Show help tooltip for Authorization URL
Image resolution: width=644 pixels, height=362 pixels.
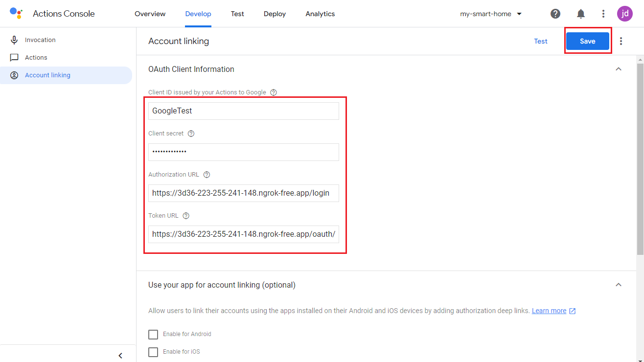tap(207, 175)
